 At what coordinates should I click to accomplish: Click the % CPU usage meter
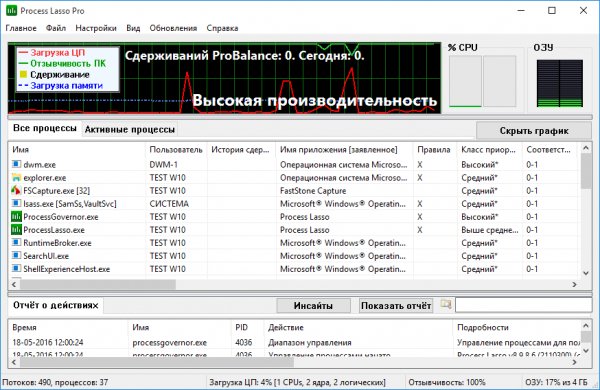click(x=482, y=81)
